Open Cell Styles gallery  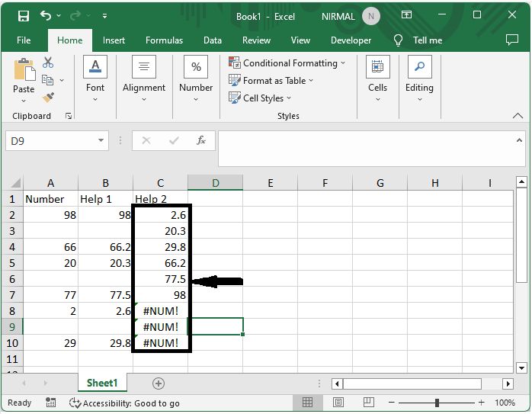pyautogui.click(x=260, y=98)
